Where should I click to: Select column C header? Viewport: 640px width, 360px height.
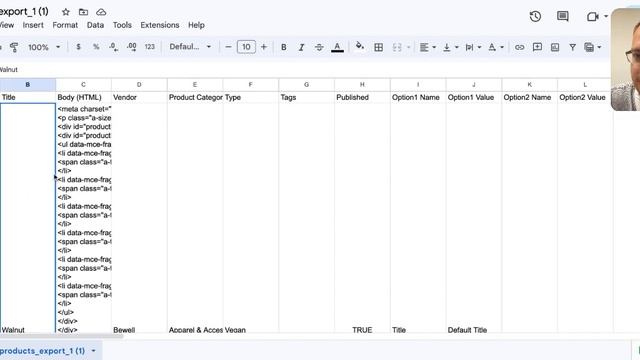tap(83, 84)
